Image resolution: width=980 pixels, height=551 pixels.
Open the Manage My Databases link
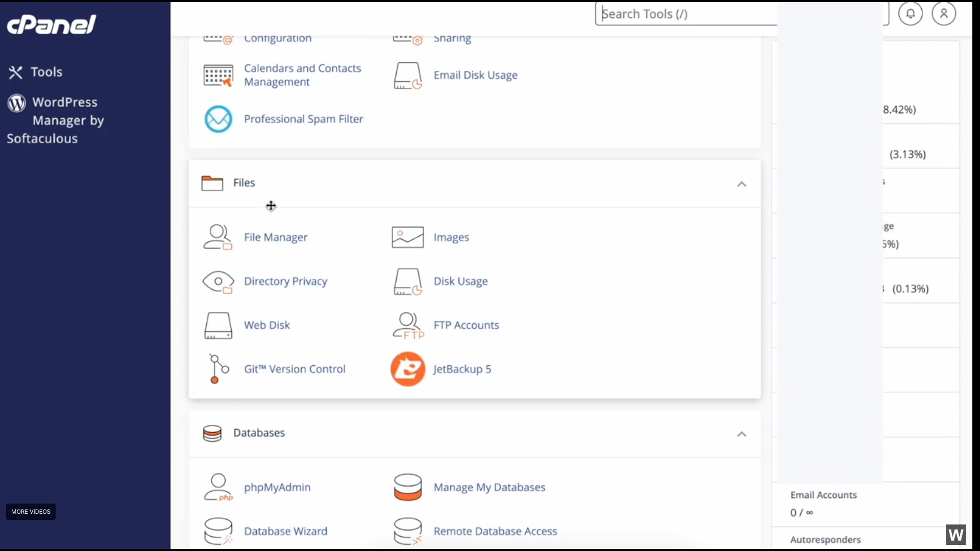[489, 487]
